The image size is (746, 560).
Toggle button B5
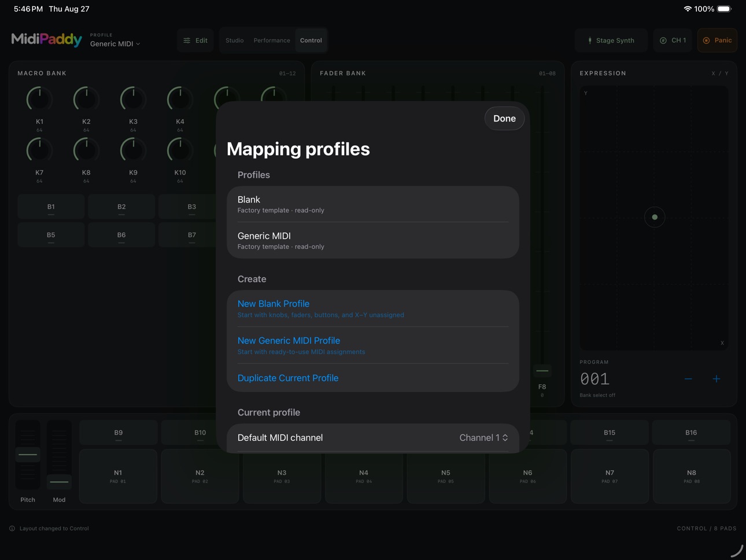(x=51, y=235)
